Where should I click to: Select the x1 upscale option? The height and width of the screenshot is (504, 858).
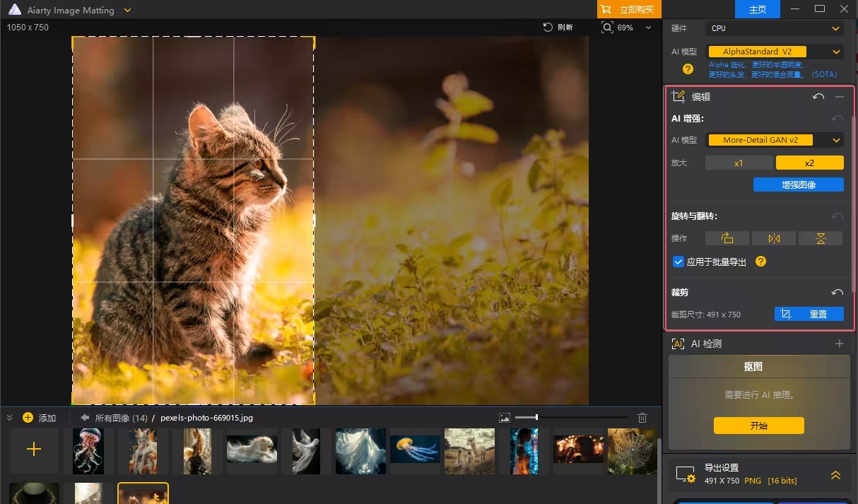click(739, 163)
